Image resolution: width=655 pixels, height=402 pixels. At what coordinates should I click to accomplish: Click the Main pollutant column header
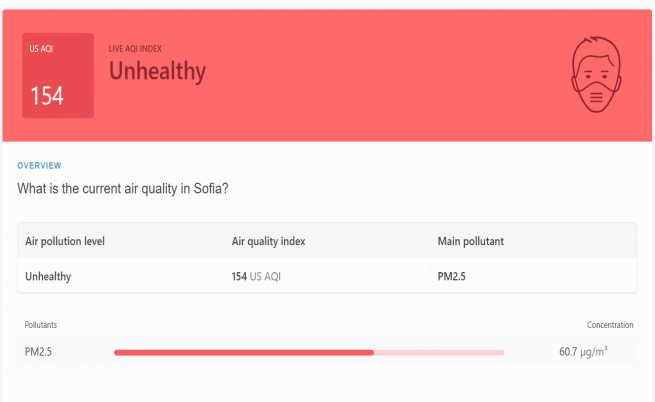(x=471, y=241)
